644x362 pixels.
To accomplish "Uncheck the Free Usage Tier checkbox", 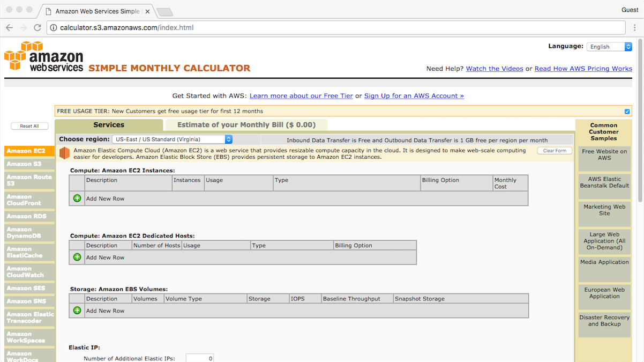I will (627, 112).
